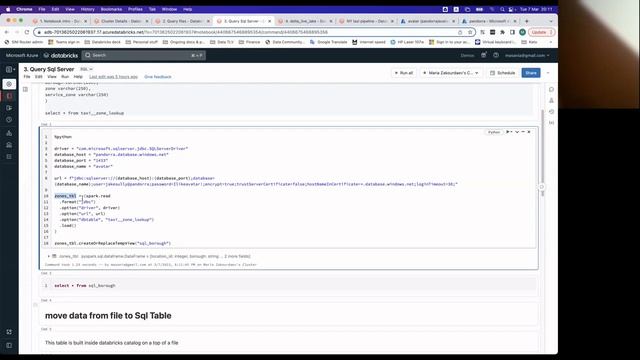Toggle the table of contents icon beside notebook
The width and height of the screenshot is (640, 360).
pyautogui.click(x=25, y=89)
